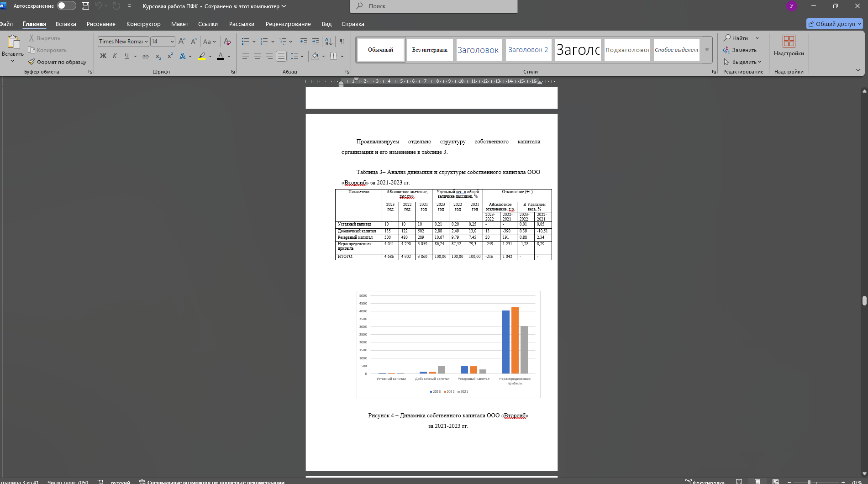
Task: Switch to Read Mode view icon
Action: 739,482
